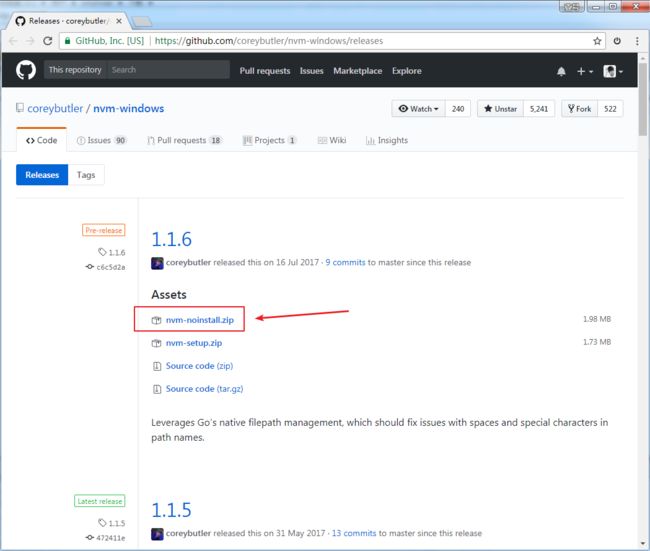
Task: Fork the repository with Fork button
Action: click(580, 109)
